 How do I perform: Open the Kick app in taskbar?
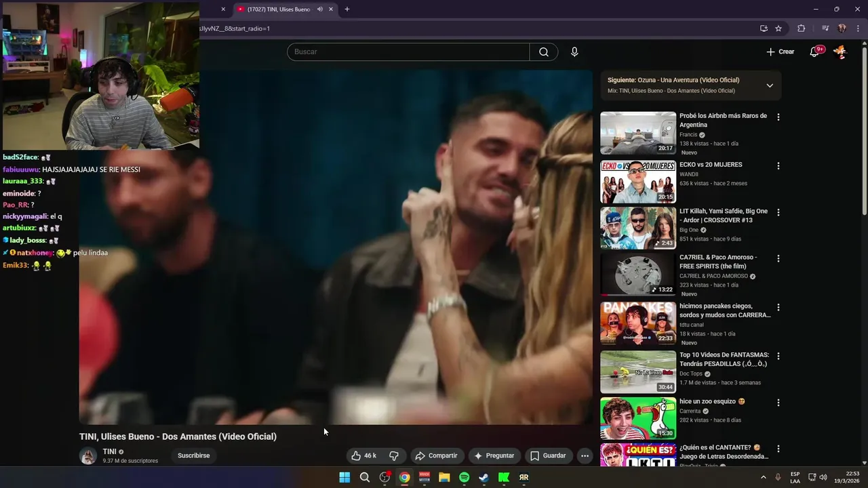click(x=504, y=477)
